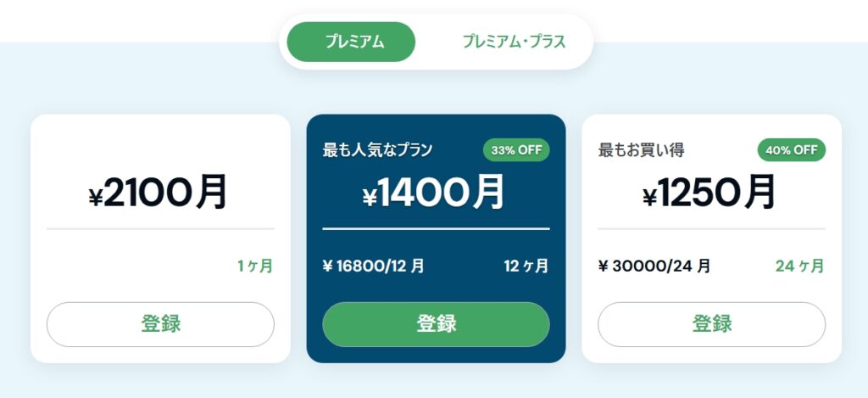Click 登録 for the 1ヶ月 plan
The height and width of the screenshot is (398, 868).
pos(160,324)
